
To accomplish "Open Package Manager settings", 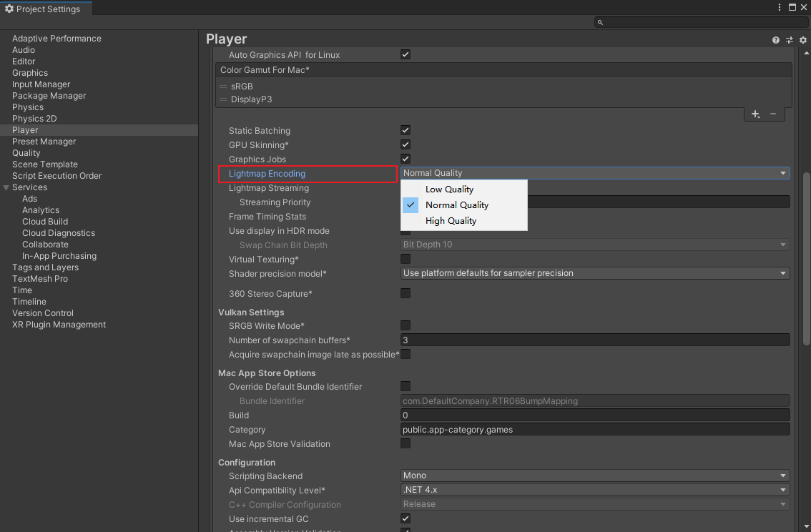I will pos(49,96).
